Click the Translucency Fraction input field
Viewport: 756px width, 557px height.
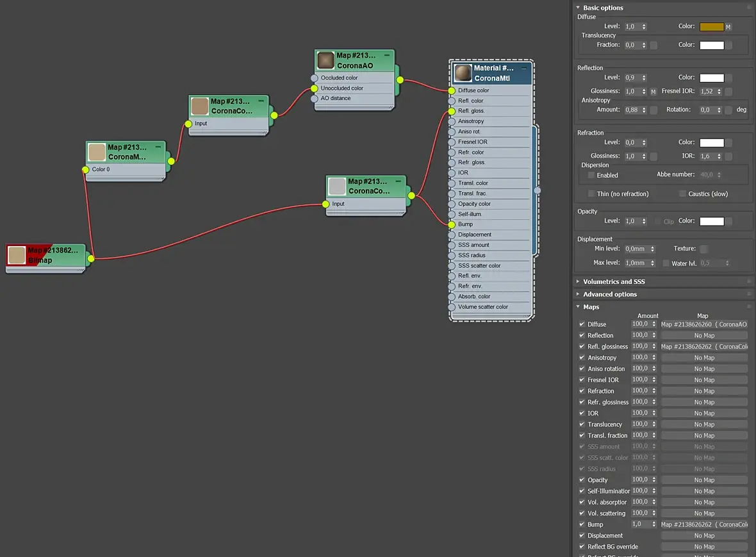pyautogui.click(x=632, y=46)
